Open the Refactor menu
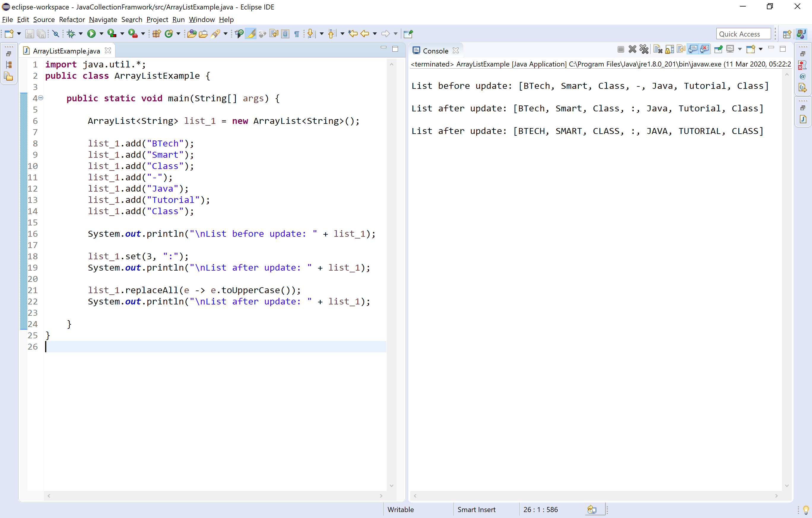The height and width of the screenshot is (518, 812). pyautogui.click(x=72, y=20)
